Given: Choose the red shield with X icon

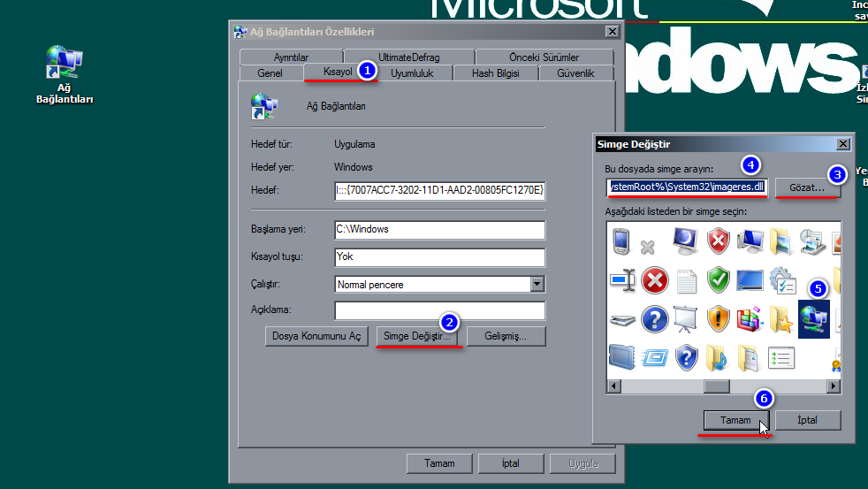Looking at the screenshot, I should coord(718,241).
